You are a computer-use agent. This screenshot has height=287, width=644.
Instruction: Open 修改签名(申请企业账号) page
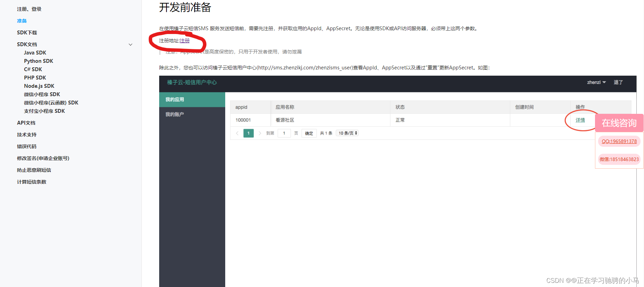pyautogui.click(x=43, y=158)
